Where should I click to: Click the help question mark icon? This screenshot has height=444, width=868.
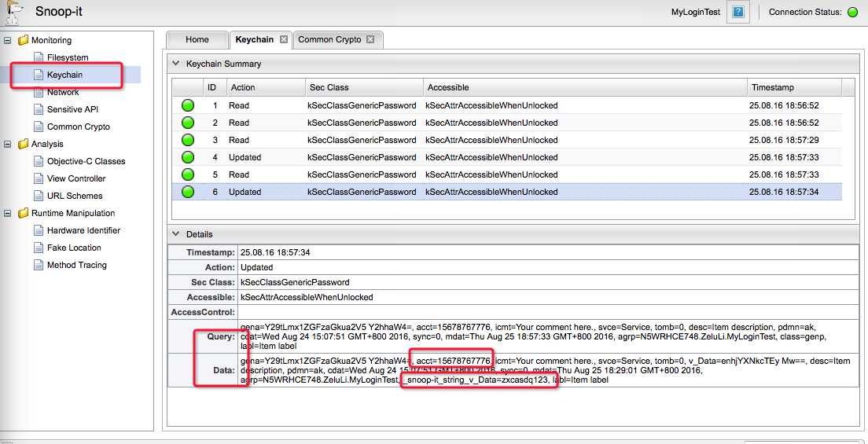[x=738, y=12]
